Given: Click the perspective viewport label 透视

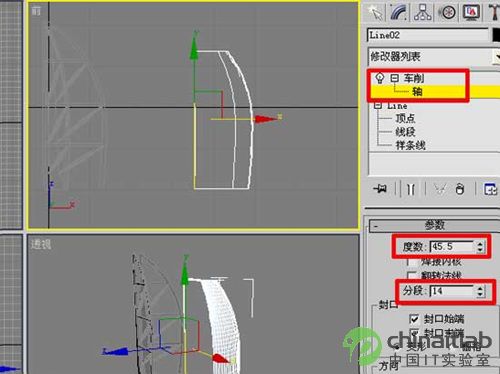Looking at the screenshot, I should click(41, 244).
